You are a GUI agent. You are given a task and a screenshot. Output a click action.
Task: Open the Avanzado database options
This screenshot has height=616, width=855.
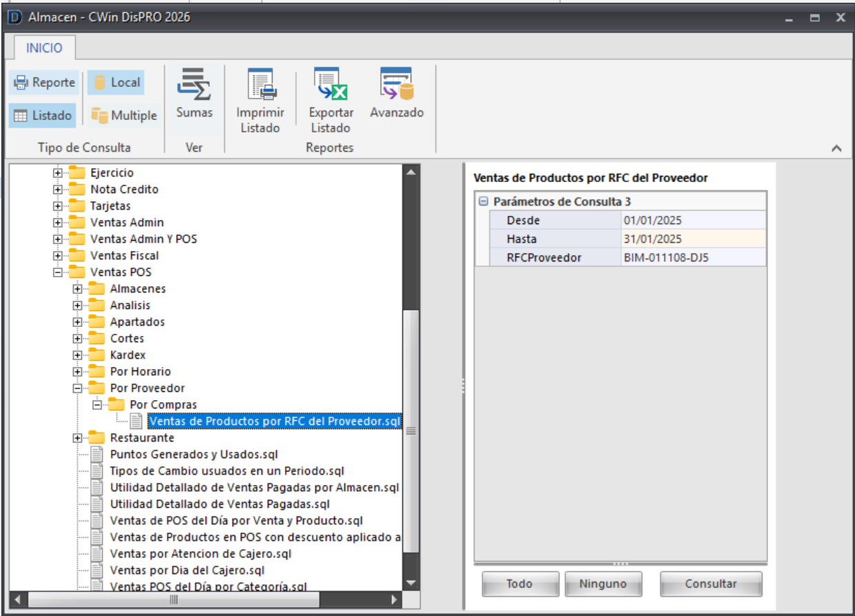(x=396, y=86)
